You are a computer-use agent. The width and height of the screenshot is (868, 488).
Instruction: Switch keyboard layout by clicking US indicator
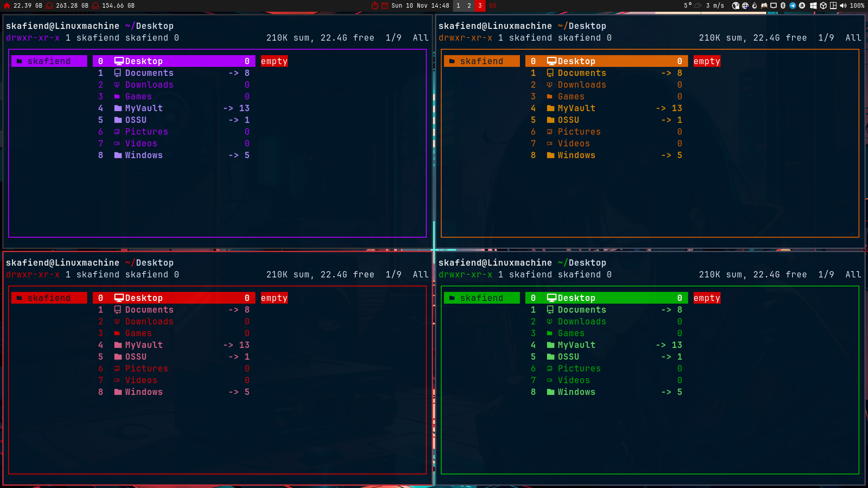coord(492,6)
